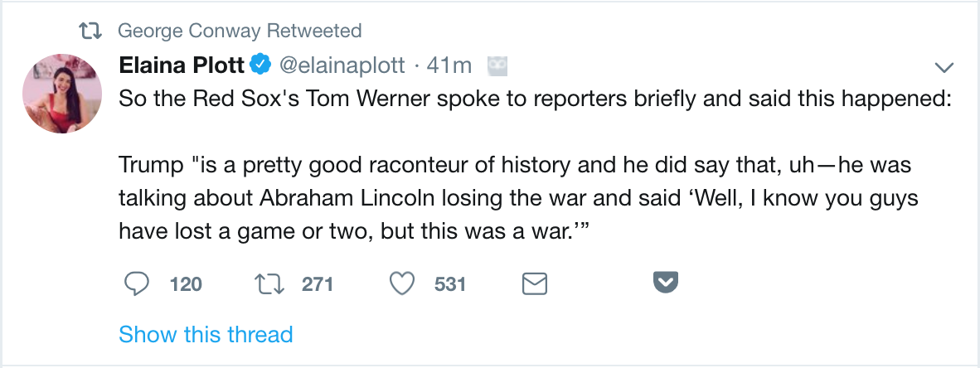This screenshot has width=980, height=368.
Task: Click the blue verified badge next to Elaina Plott
Action: pyautogui.click(x=260, y=65)
